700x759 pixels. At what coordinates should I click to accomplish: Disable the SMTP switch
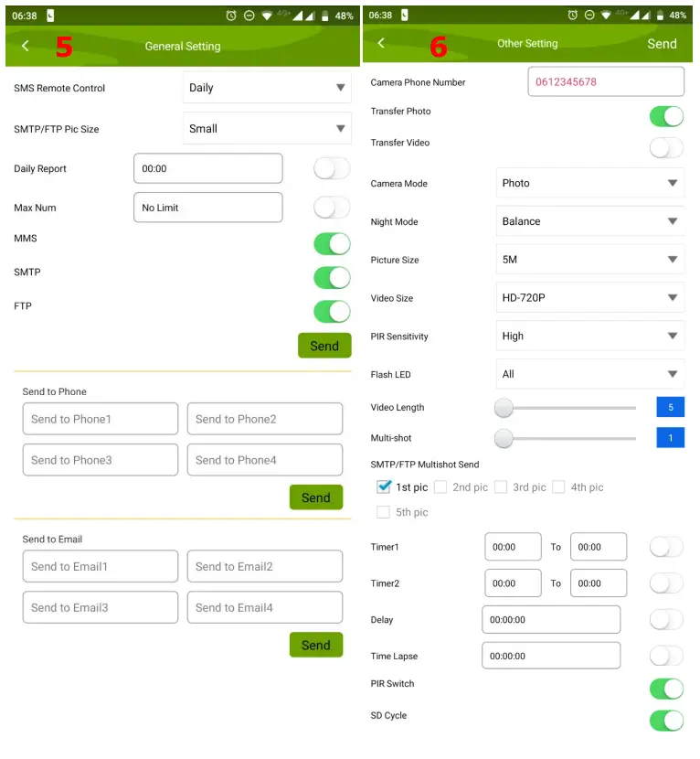(x=332, y=277)
